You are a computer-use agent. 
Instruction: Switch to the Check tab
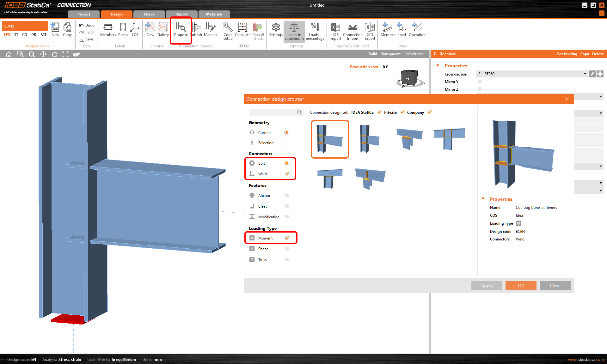click(x=149, y=14)
